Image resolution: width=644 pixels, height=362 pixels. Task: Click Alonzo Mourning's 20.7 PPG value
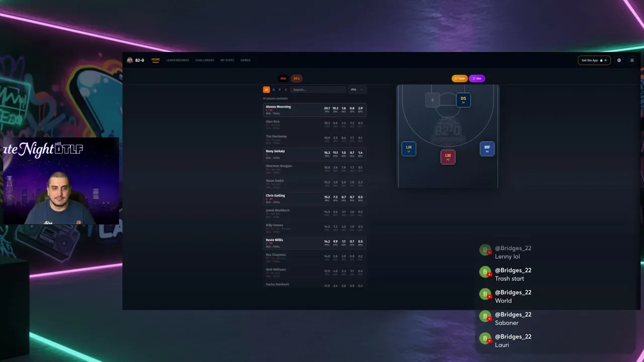coord(327,108)
